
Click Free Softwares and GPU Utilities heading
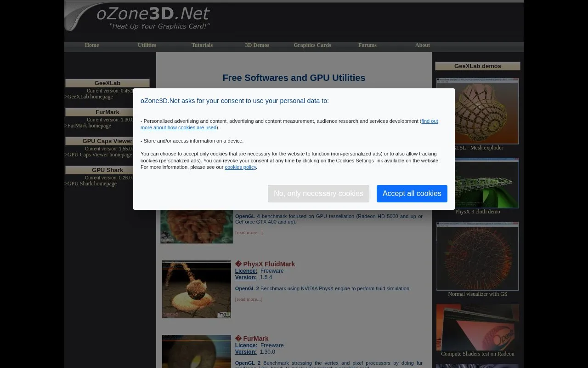[294, 78]
